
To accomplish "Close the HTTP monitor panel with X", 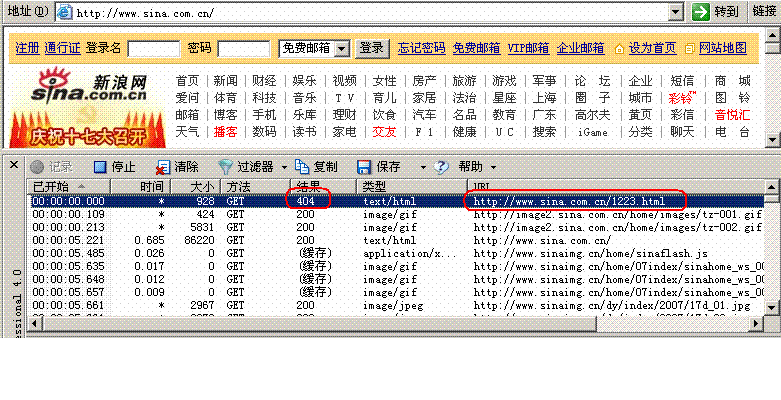I will pyautogui.click(x=14, y=164).
